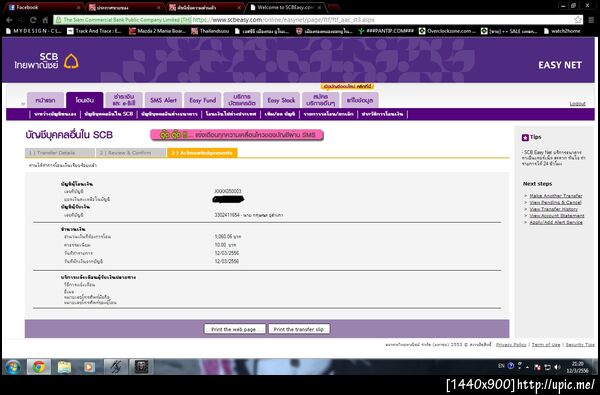The height and width of the screenshot is (395, 600).
Task: Reload the page with the refresh icon
Action: pyautogui.click(x=33, y=20)
